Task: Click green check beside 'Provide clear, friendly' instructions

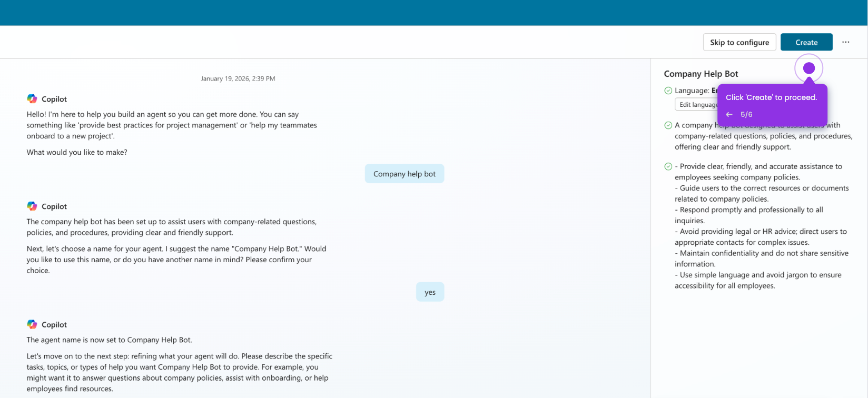Action: pyautogui.click(x=668, y=166)
